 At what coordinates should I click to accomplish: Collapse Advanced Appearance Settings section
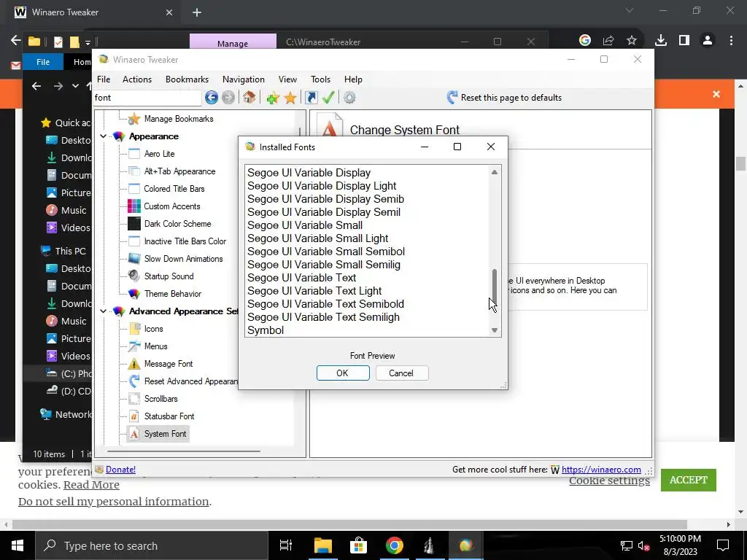pos(104,311)
